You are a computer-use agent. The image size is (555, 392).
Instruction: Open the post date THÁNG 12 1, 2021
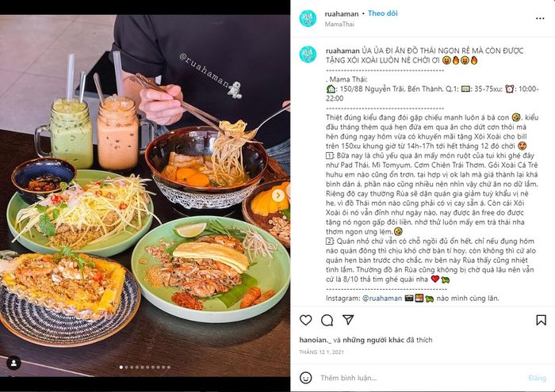point(321,352)
